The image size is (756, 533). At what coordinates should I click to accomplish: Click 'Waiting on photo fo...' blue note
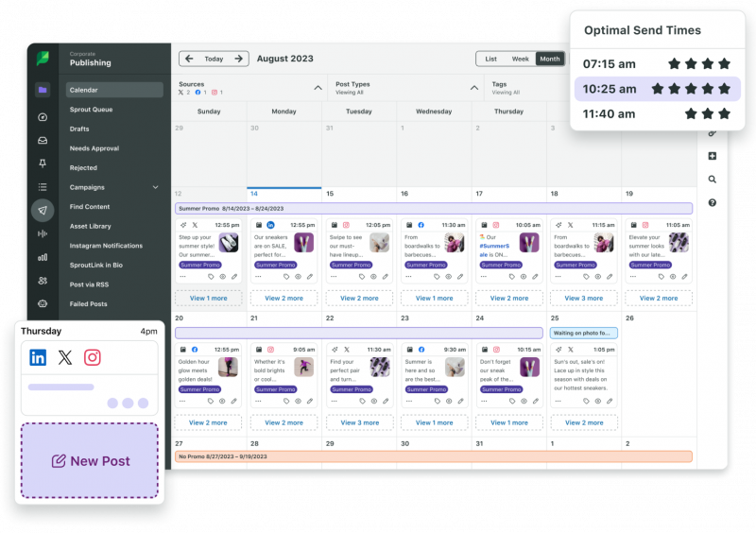tap(583, 333)
